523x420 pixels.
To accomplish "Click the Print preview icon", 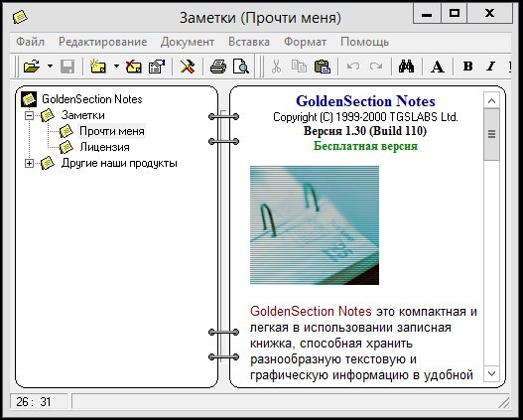I will coord(241,67).
